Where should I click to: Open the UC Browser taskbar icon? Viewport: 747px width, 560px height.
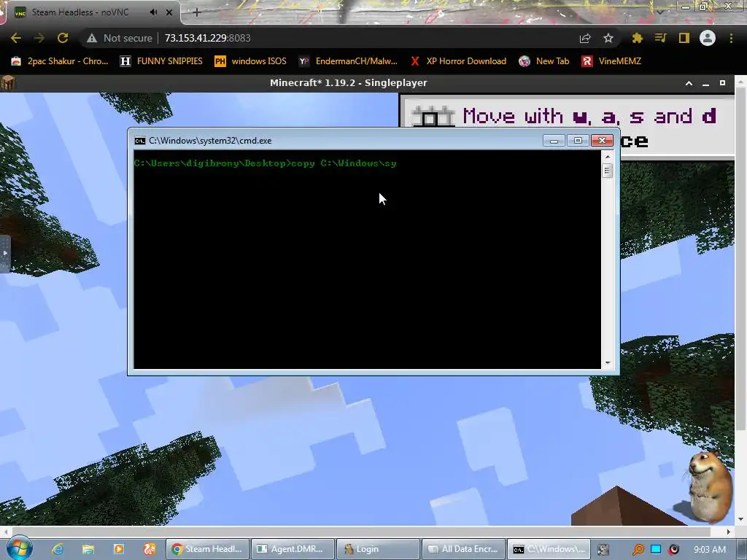pos(150,549)
